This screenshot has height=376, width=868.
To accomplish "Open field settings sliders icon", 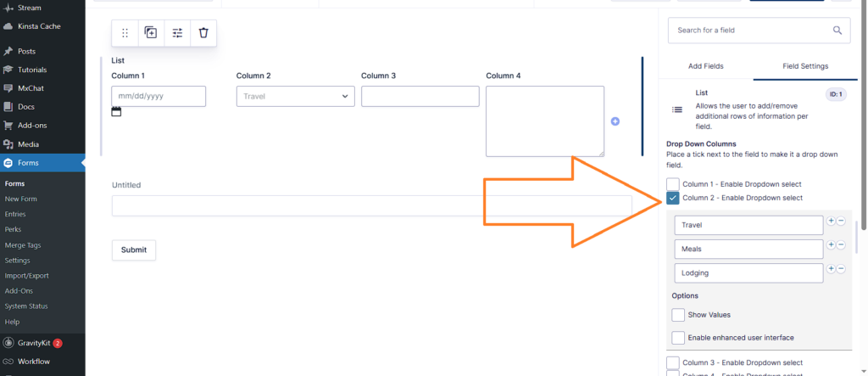I will click(x=177, y=33).
